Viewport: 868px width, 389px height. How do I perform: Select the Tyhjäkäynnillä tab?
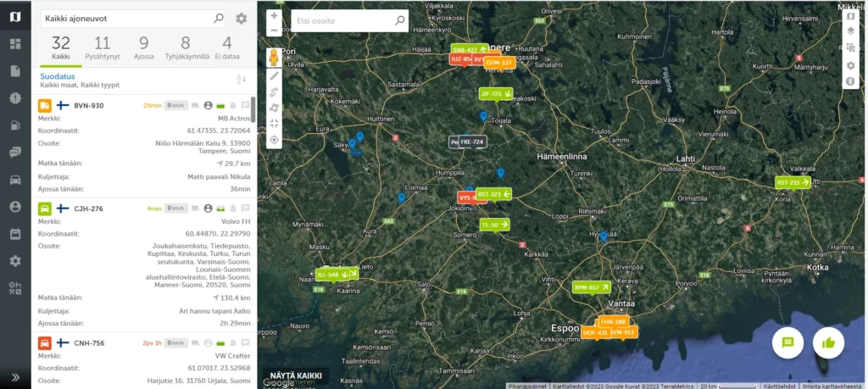tap(185, 47)
